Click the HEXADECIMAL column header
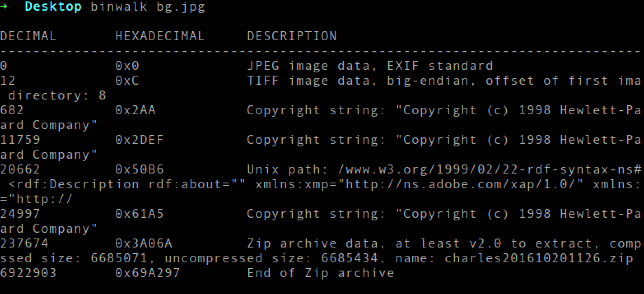 pyautogui.click(x=160, y=36)
